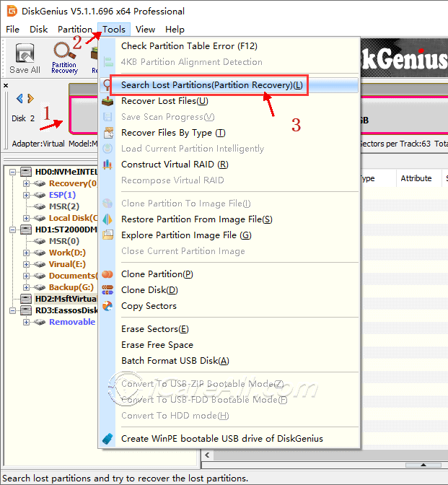This screenshot has width=448, height=485.
Task: Go to next disk with the right arrow
Action: [x=30, y=99]
